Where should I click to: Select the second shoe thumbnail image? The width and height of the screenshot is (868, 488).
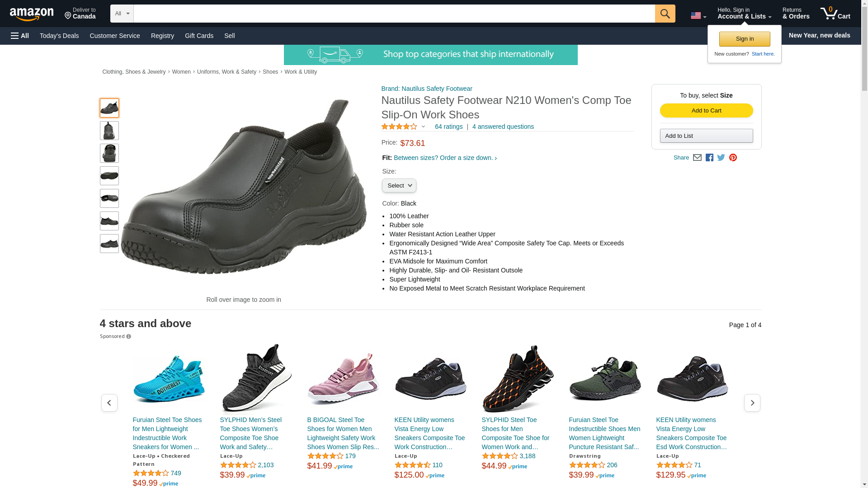pyautogui.click(x=109, y=131)
